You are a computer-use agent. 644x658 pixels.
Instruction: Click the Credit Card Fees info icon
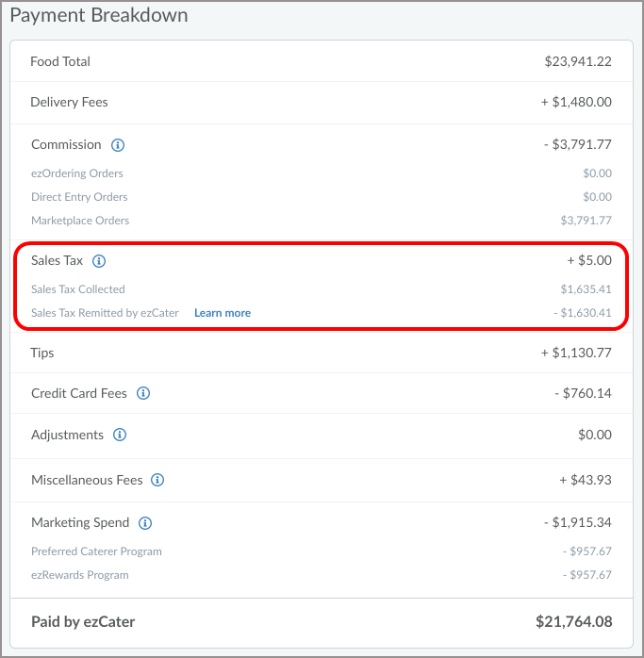click(143, 393)
